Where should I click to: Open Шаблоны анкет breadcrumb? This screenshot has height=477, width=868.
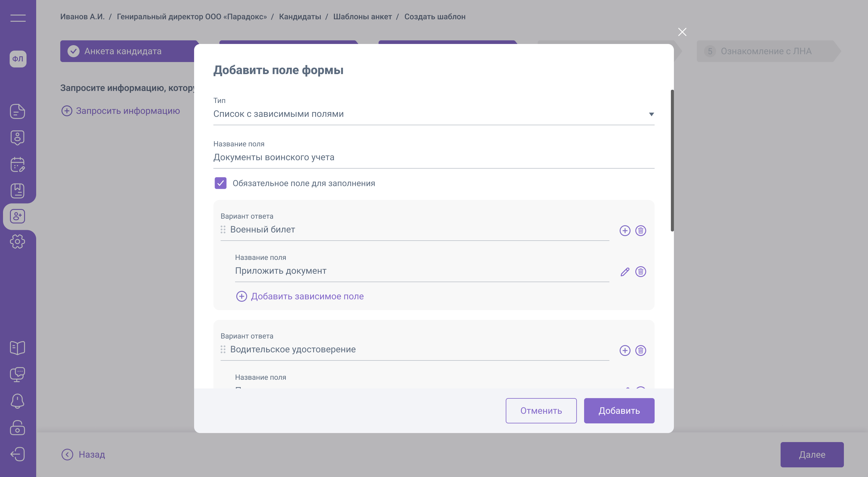coord(362,17)
